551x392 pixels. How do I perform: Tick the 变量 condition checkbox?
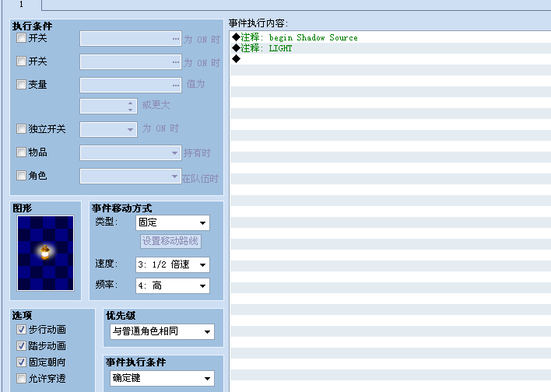point(22,84)
